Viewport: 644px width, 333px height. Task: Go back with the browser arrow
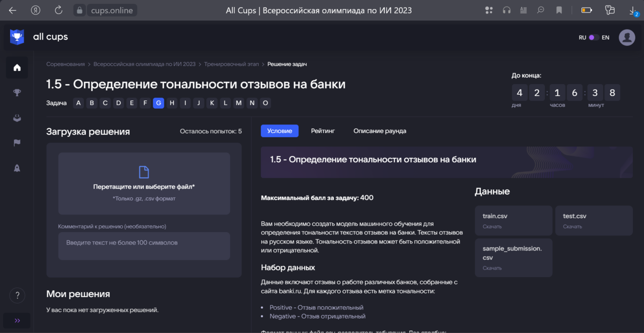point(12,10)
